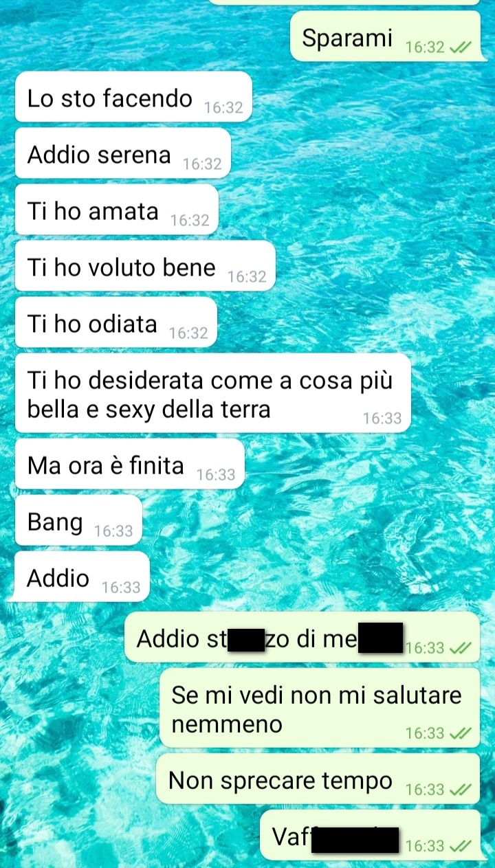Tap the 'Bang' message bubble
The width and height of the screenshot is (495, 868).
78,520
